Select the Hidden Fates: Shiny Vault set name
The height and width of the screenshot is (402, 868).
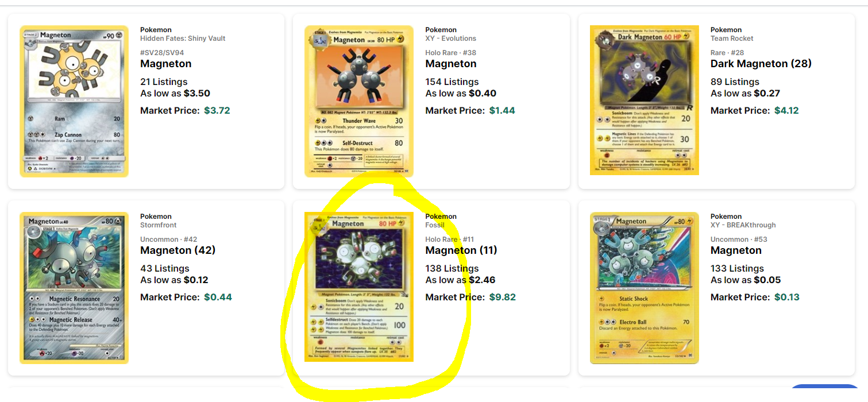point(183,38)
